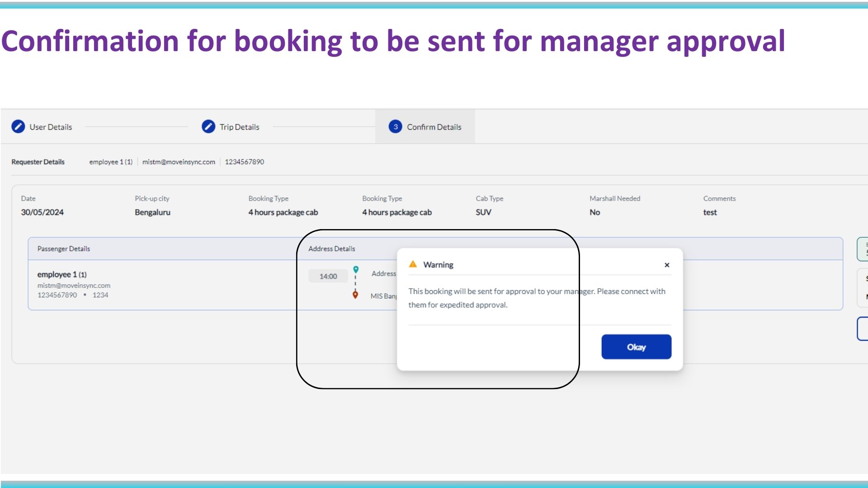The width and height of the screenshot is (868, 488).
Task: Click passenger name employee 1 (1)
Action: pos(62,274)
